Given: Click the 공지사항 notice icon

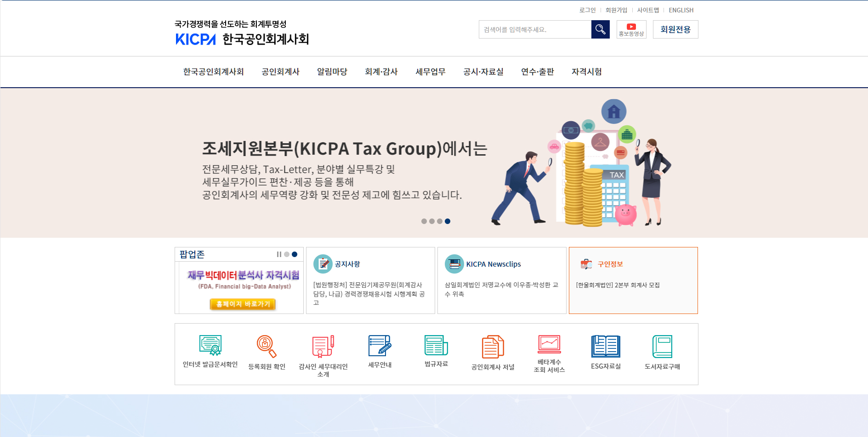Looking at the screenshot, I should pyautogui.click(x=323, y=264).
